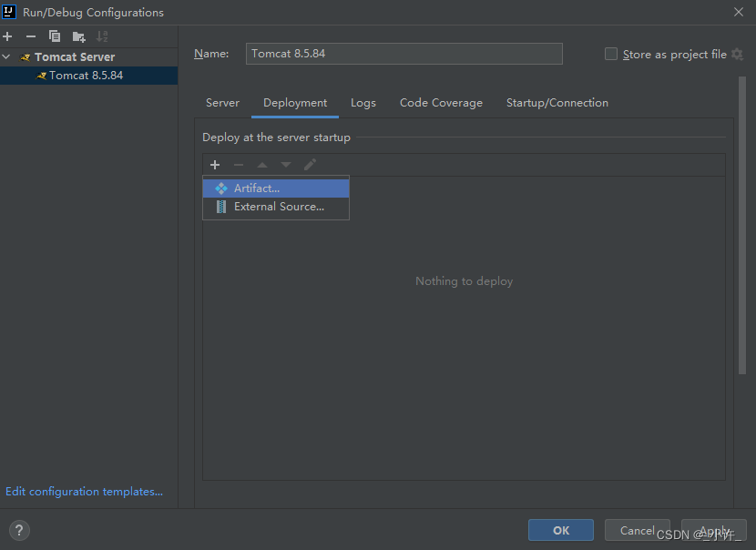This screenshot has width=756, height=550.
Task: Choose External Source... from the popup
Action: coord(276,207)
